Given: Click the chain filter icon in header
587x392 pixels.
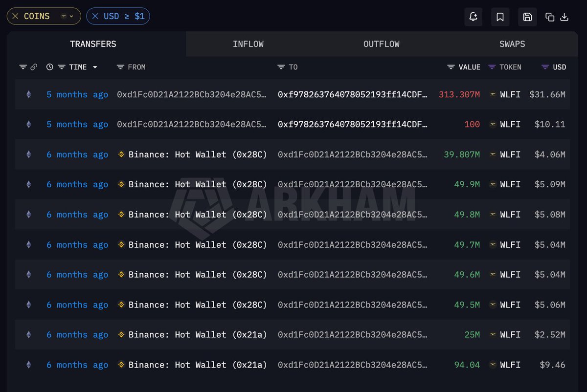Looking at the screenshot, I should click(x=23, y=67).
